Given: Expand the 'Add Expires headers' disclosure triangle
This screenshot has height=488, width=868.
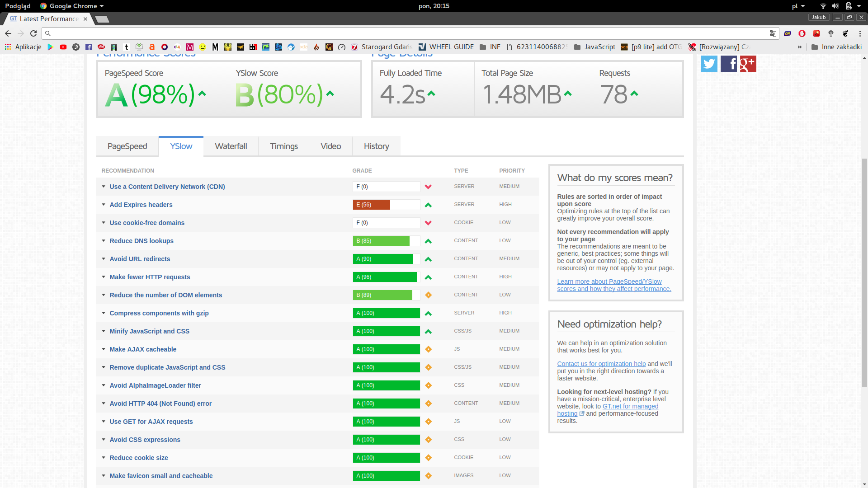Looking at the screenshot, I should point(104,205).
